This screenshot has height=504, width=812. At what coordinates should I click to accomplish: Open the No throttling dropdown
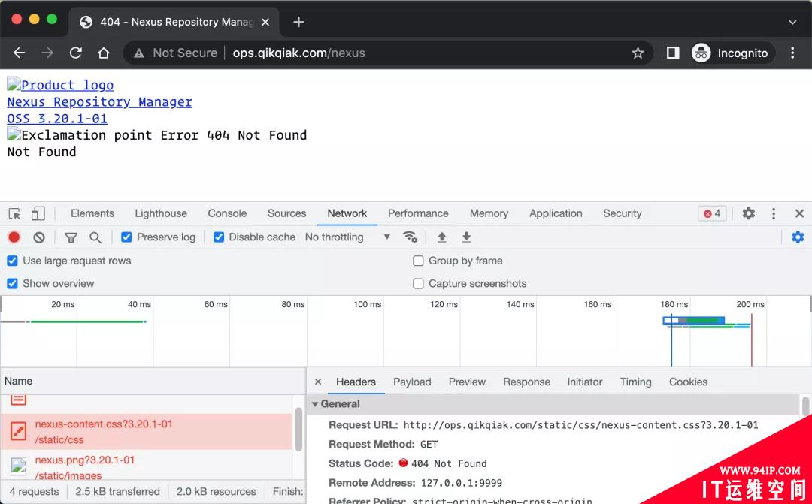(347, 237)
